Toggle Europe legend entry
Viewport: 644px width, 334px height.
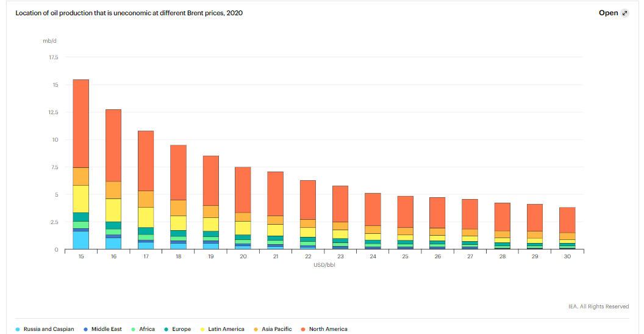click(x=179, y=329)
